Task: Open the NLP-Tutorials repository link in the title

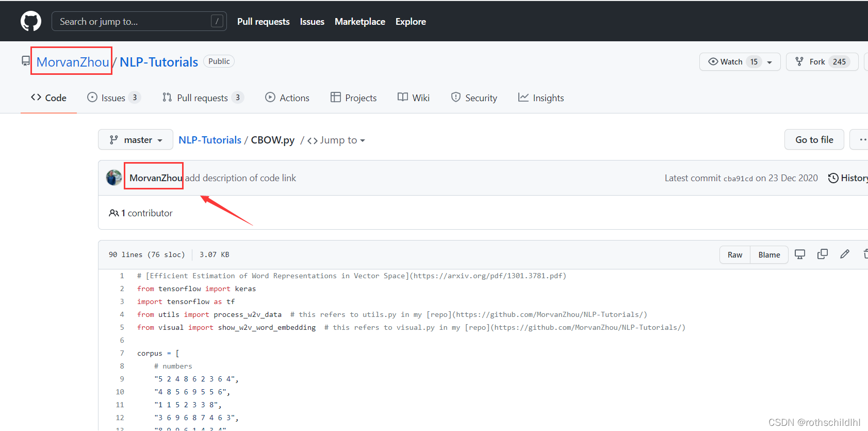Action: click(x=159, y=62)
